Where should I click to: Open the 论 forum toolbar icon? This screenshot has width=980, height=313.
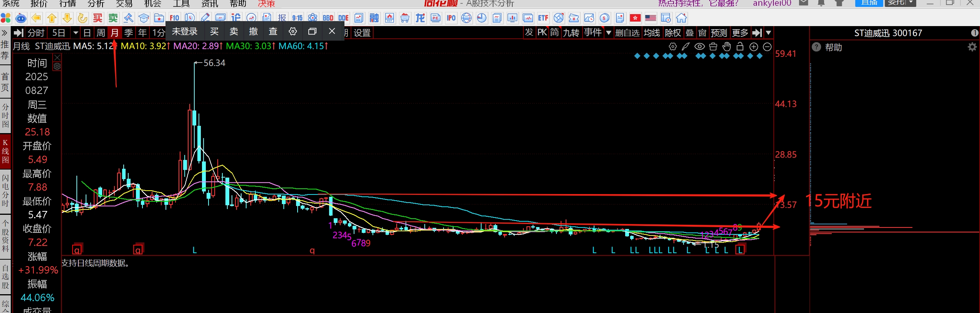(x=236, y=18)
